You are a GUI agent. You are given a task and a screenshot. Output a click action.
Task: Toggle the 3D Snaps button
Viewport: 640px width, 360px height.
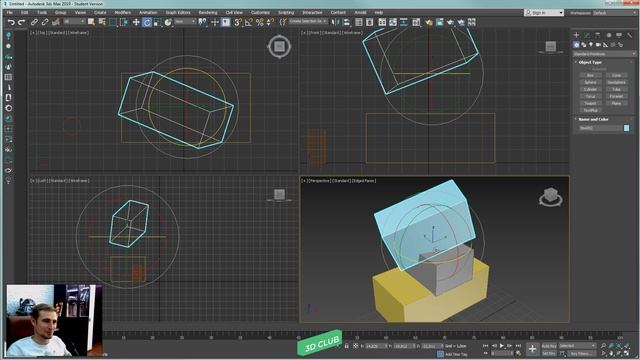pos(238,22)
